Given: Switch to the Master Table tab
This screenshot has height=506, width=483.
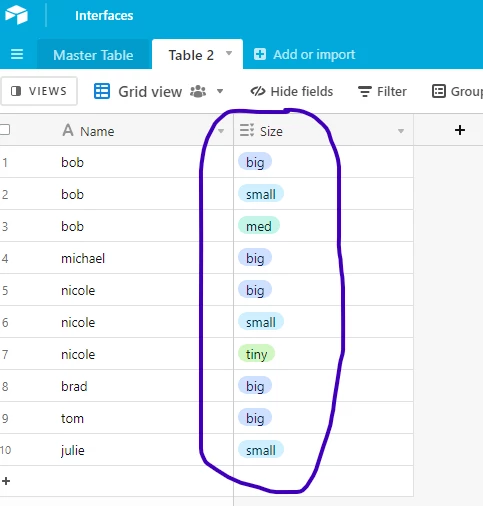Looking at the screenshot, I should pyautogui.click(x=93, y=55).
